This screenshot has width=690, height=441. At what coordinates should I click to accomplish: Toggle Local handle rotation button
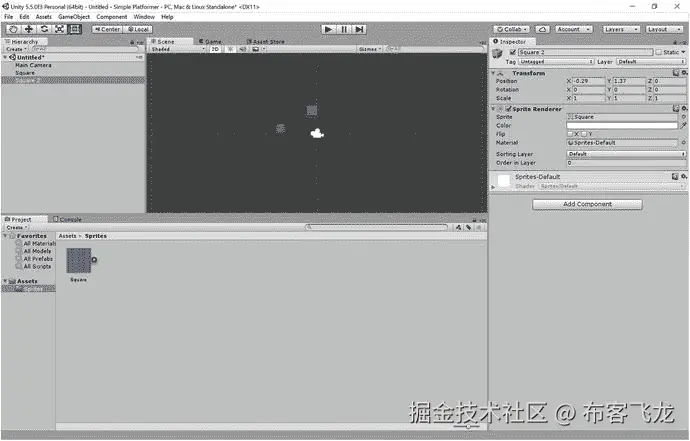[138, 29]
